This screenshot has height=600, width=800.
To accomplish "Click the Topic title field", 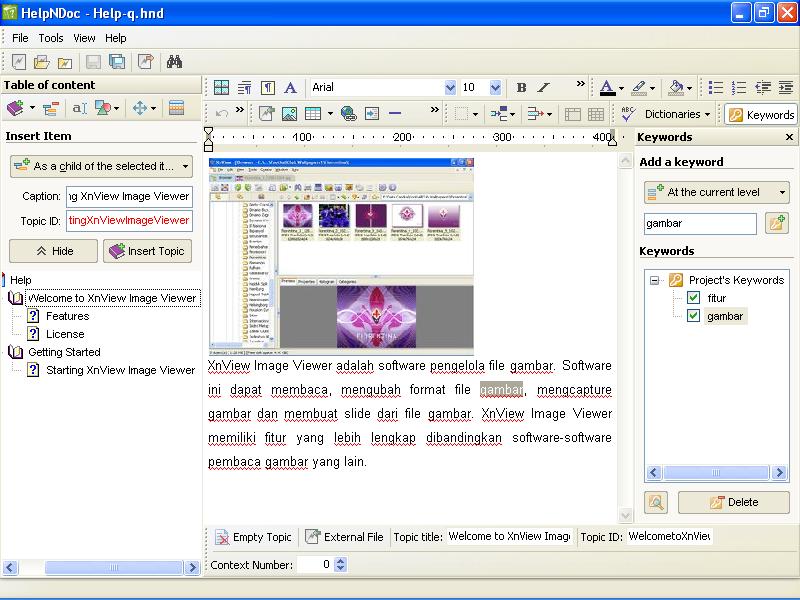I will (x=510, y=537).
